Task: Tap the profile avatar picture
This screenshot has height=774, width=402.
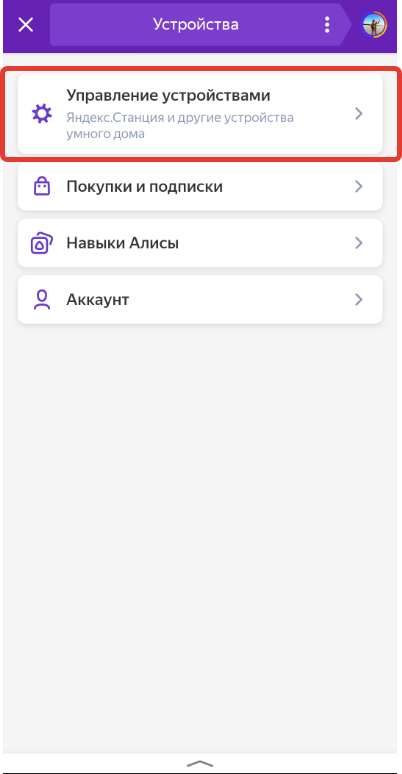Action: coord(374,25)
